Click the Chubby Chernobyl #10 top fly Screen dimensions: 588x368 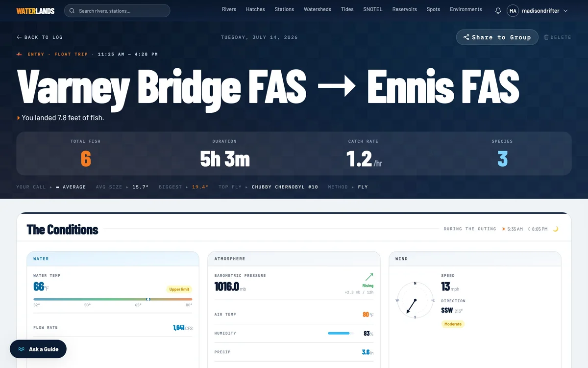point(285,187)
